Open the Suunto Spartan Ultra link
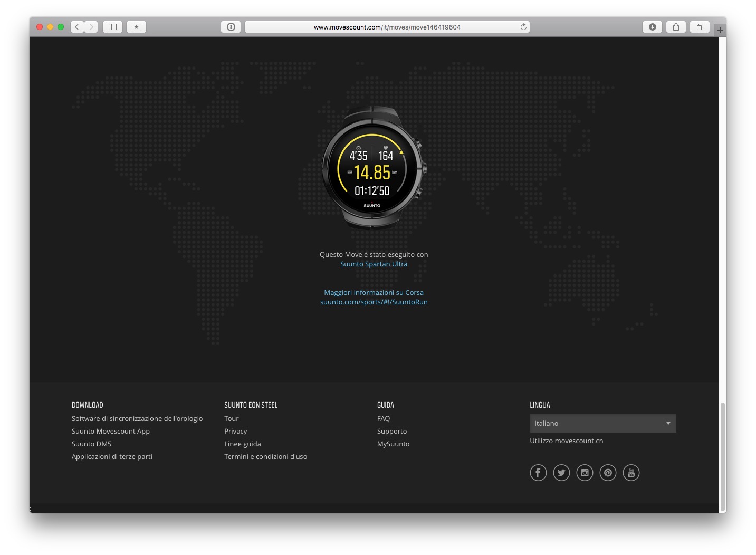Image resolution: width=756 pixels, height=555 pixels. pos(374,264)
